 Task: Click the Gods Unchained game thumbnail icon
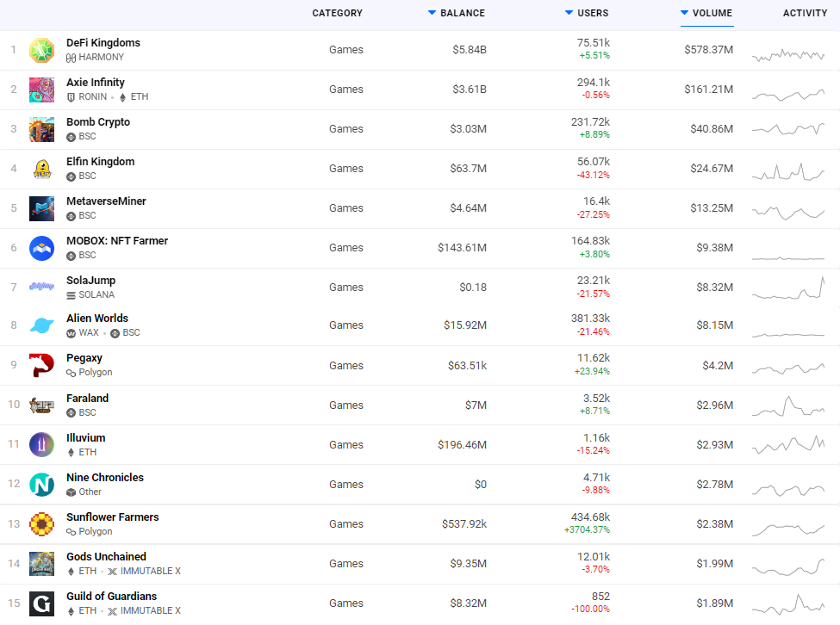coord(42,564)
